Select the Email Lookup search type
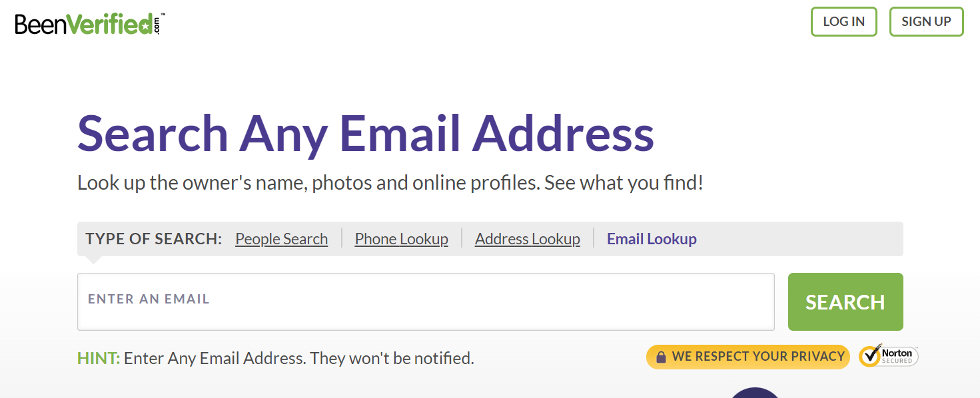 652,239
